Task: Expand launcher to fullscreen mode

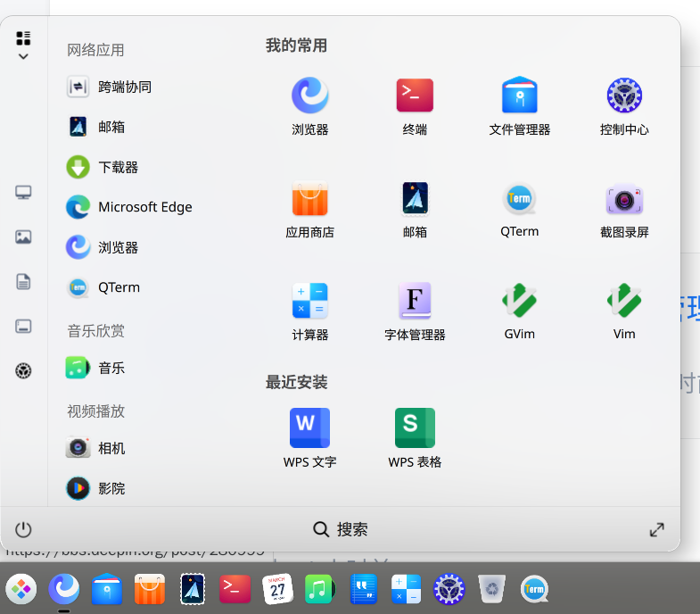Action: click(656, 529)
